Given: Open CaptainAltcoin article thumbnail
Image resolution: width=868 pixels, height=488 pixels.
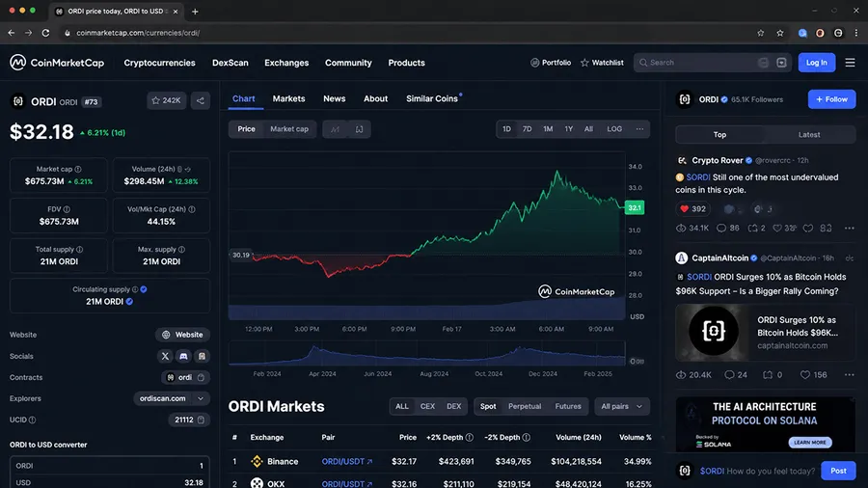Looking at the screenshot, I should [x=713, y=332].
